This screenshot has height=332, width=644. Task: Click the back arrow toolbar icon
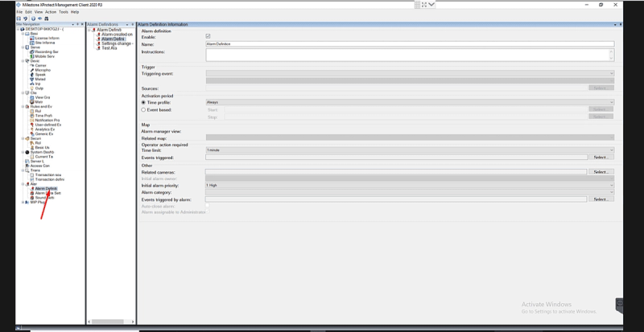pyautogui.click(x=39, y=18)
